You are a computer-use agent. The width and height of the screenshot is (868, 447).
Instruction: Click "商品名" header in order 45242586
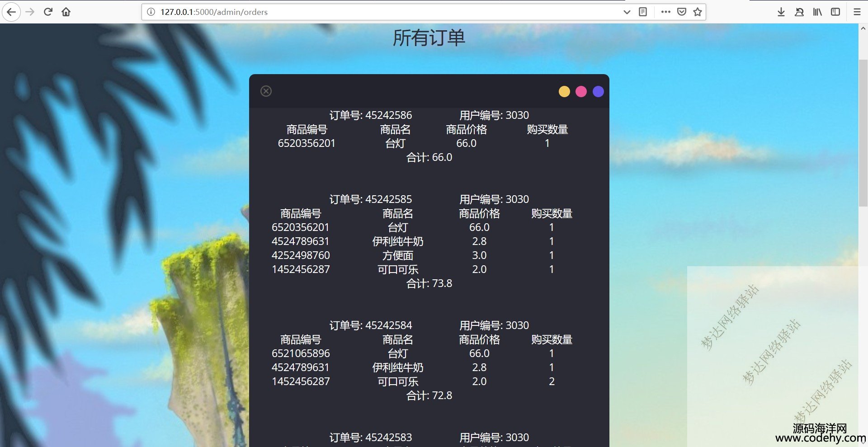pyautogui.click(x=395, y=129)
